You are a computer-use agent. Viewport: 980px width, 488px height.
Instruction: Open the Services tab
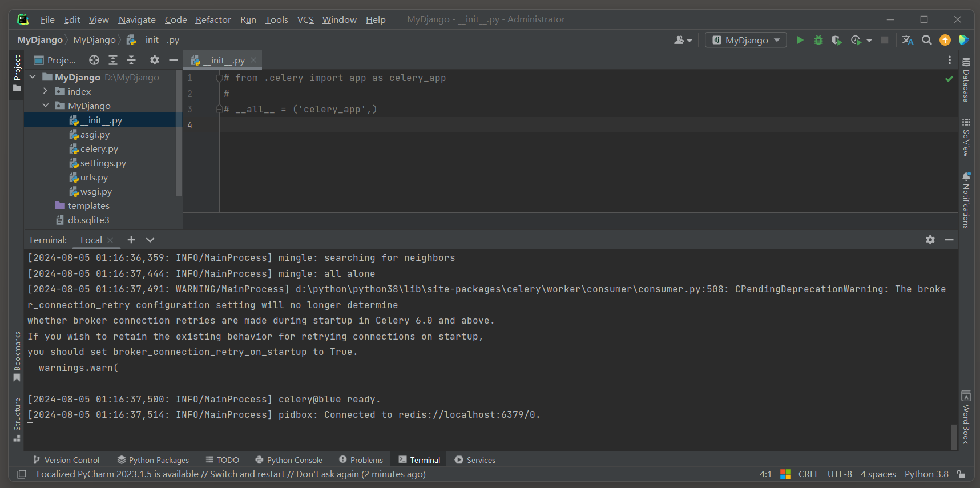475,460
